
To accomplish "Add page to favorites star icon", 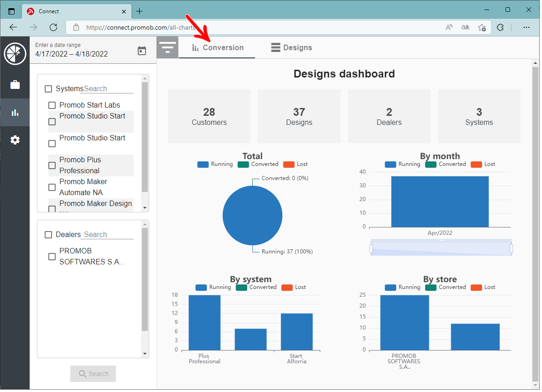I will (482, 27).
